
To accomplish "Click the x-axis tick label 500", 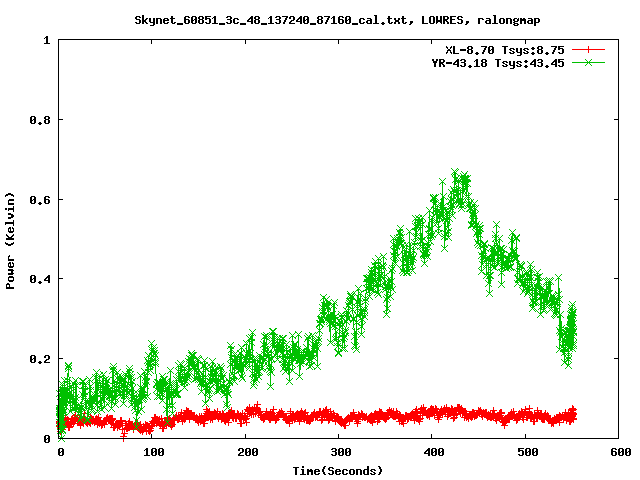I will [527, 452].
